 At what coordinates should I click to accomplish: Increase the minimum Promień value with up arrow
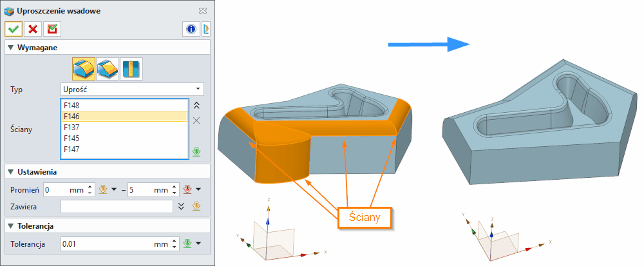(x=91, y=187)
